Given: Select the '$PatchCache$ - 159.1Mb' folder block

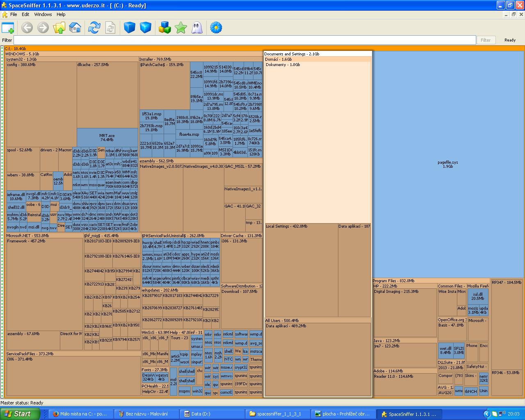Looking at the screenshot, I should 164,86.
